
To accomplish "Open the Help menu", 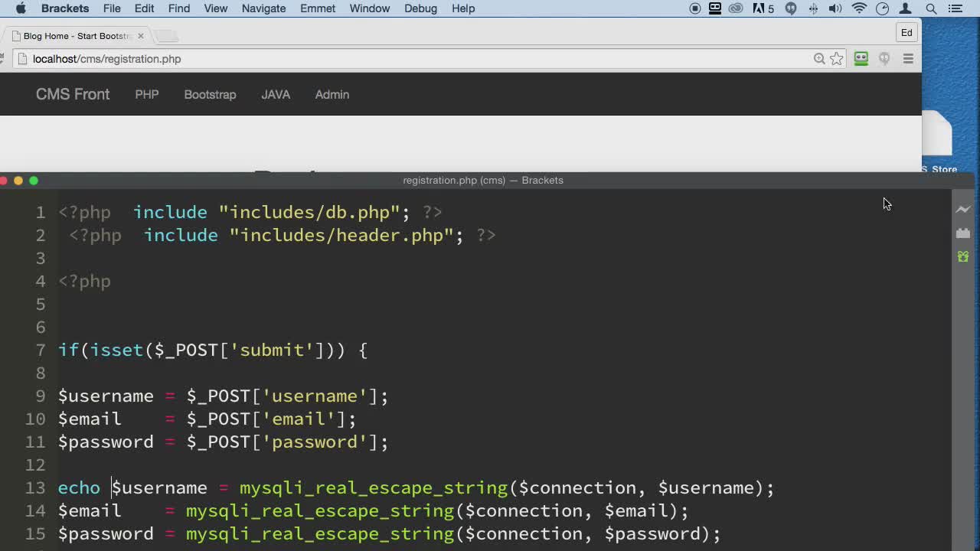I will tap(463, 8).
